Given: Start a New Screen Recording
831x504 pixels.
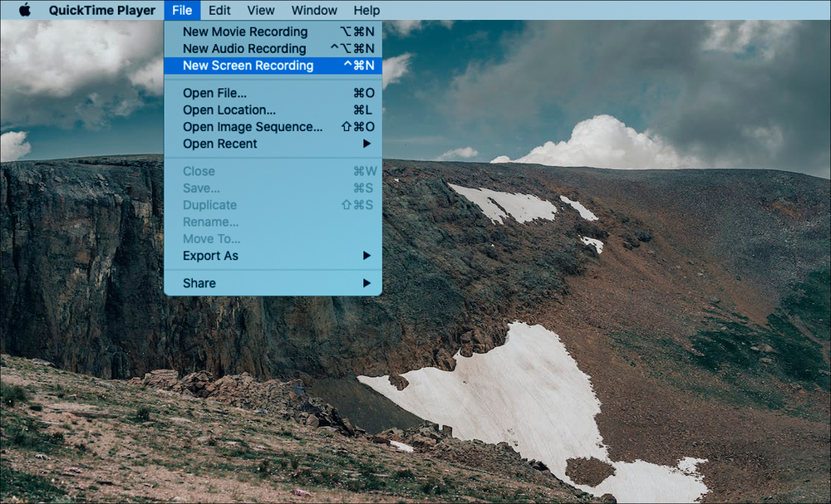Looking at the screenshot, I should coord(273,66).
